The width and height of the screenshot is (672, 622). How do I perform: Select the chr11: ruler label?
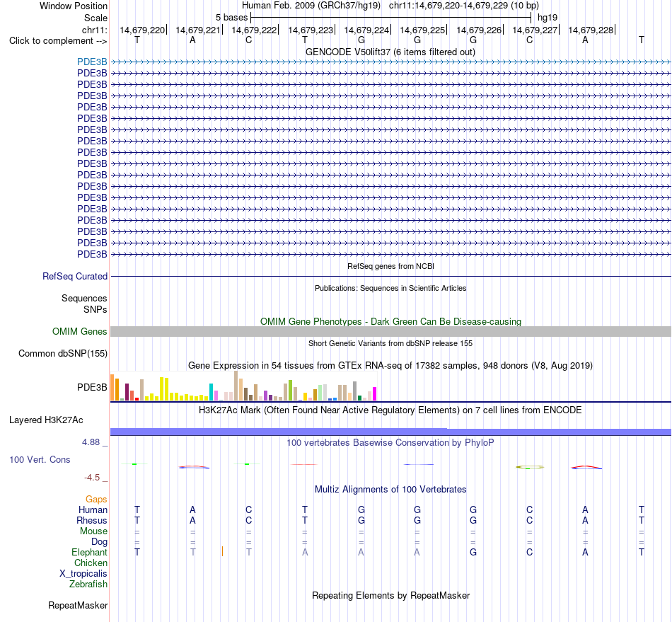[x=94, y=30]
